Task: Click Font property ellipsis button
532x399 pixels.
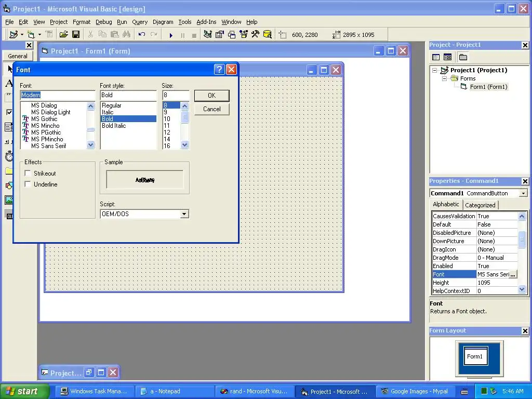Action: coord(513,274)
